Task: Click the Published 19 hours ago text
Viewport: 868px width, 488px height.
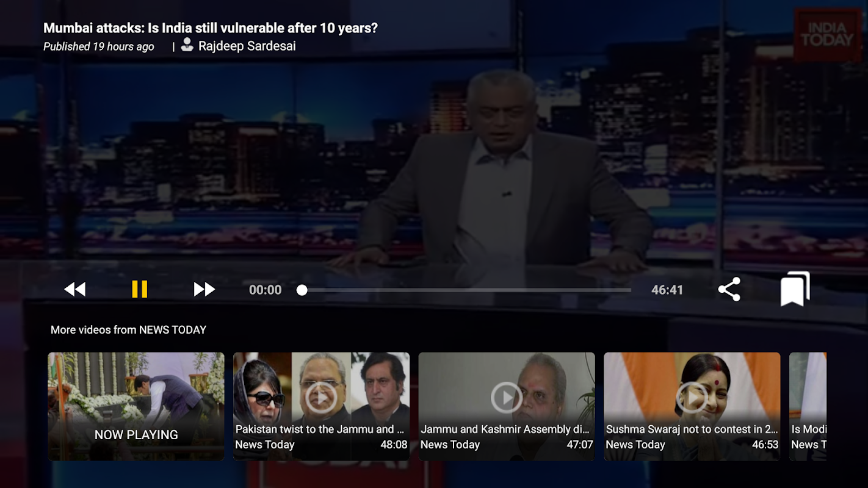Action: point(99,46)
